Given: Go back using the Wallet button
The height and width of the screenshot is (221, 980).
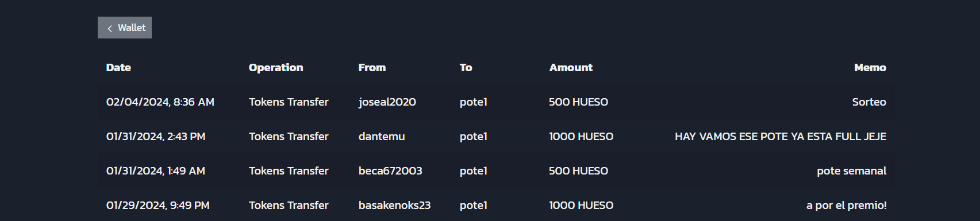Looking at the screenshot, I should tap(125, 28).
